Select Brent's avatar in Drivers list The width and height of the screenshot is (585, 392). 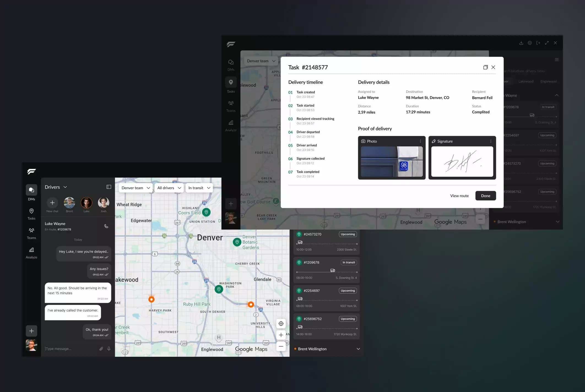pyautogui.click(x=69, y=203)
